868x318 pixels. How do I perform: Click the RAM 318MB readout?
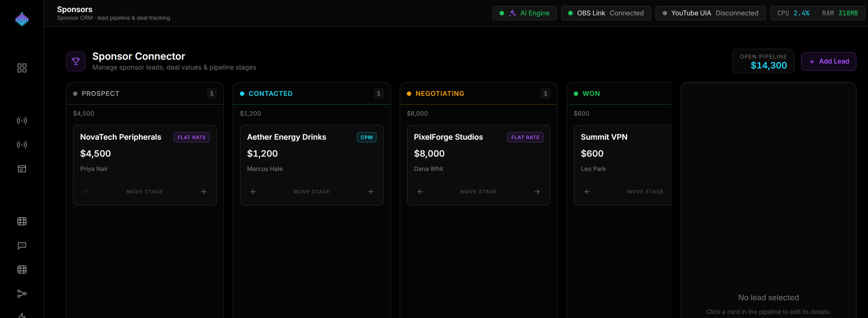coord(840,13)
